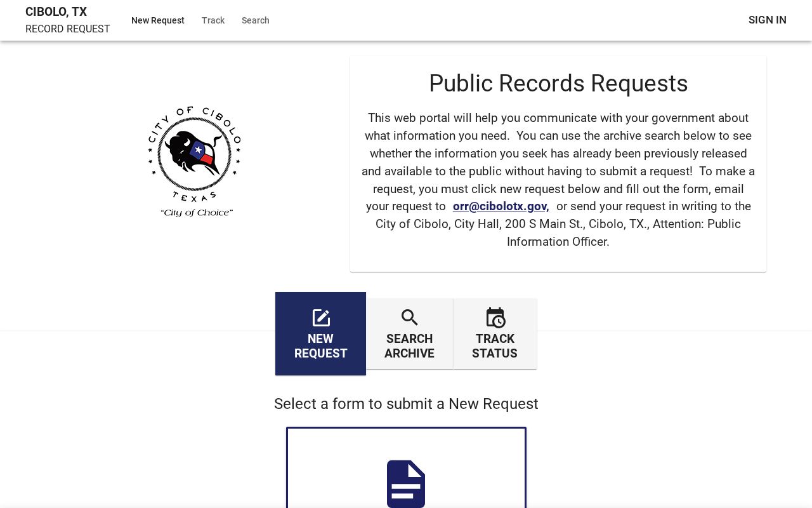This screenshot has height=508, width=812.
Task: Open New Request in top navigation
Action: click(x=158, y=20)
